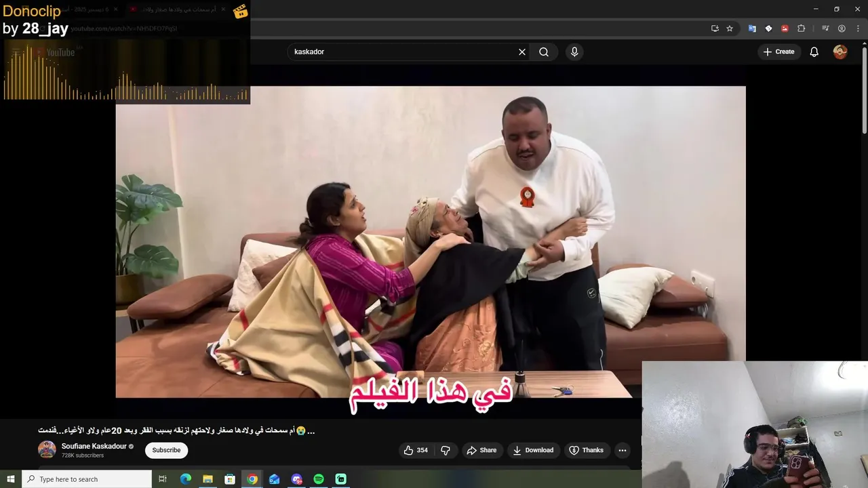Download the video
This screenshot has height=488, width=868.
click(x=534, y=450)
